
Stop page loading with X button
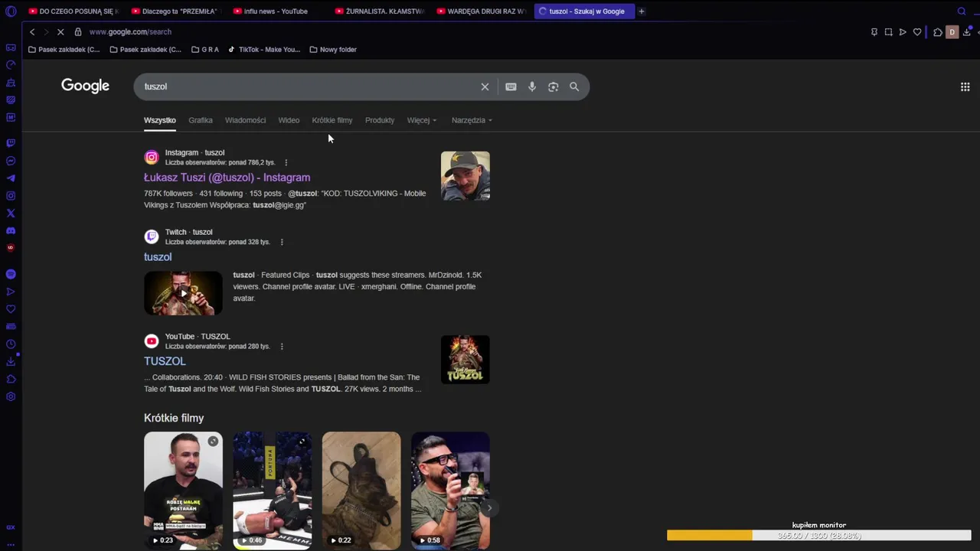pos(60,32)
